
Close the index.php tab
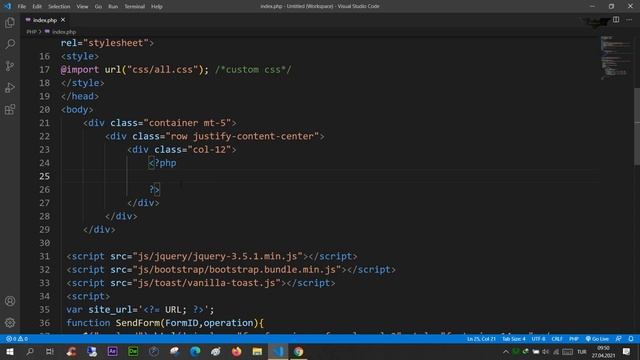coord(63,20)
